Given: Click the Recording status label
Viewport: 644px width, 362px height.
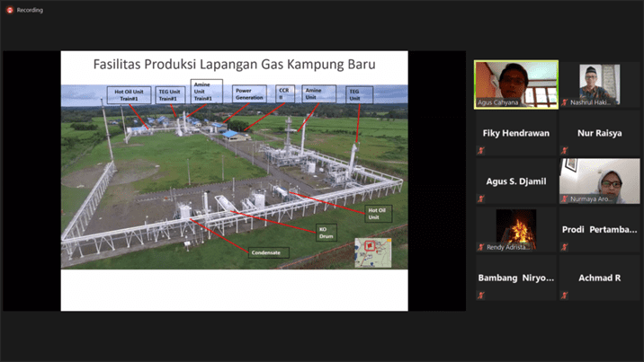Looking at the screenshot, I should [30, 10].
